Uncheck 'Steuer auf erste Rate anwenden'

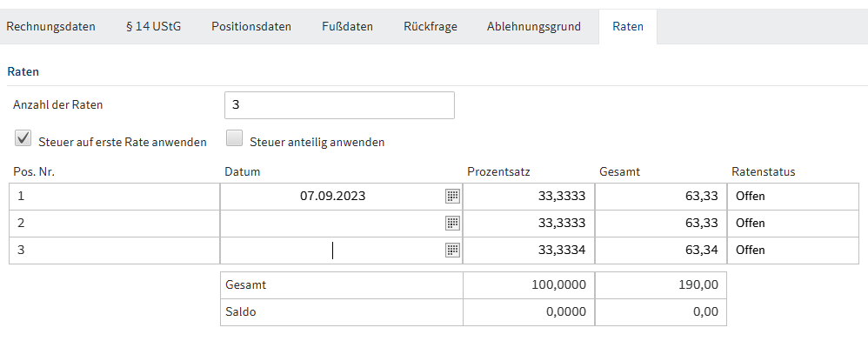tap(23, 138)
